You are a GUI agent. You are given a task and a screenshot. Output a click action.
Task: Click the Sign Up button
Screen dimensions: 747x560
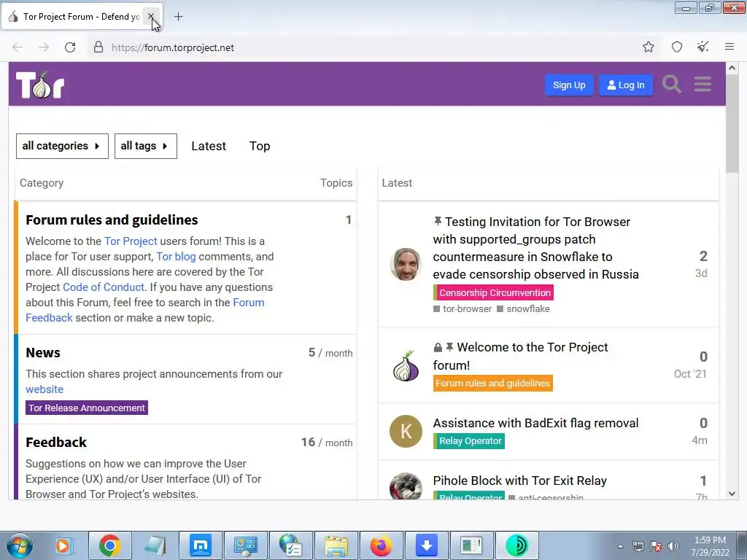click(569, 85)
